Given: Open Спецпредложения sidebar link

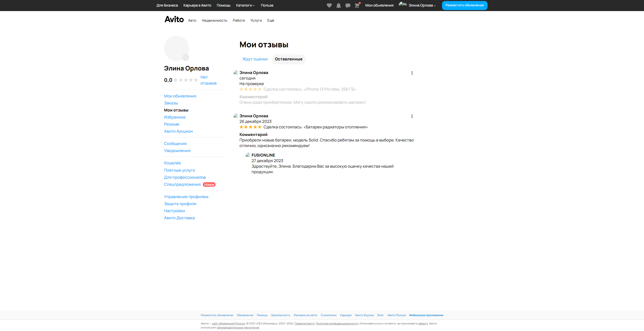Looking at the screenshot, I should [182, 185].
